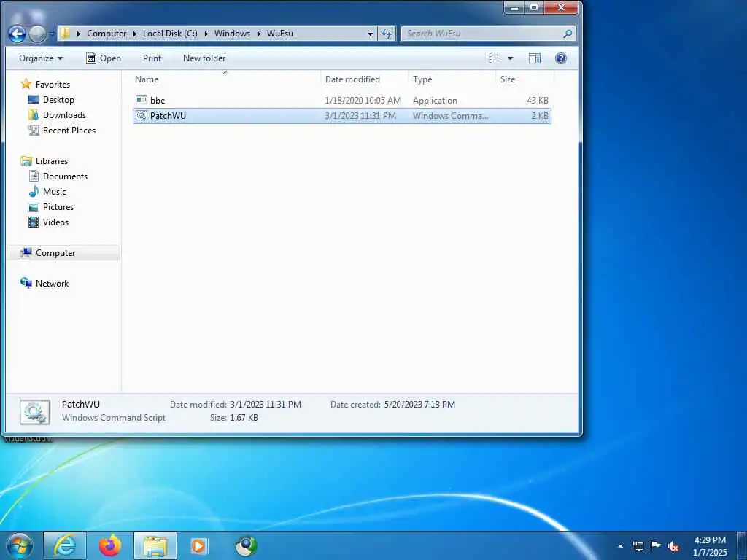Expand arrow between Computer and Local Disk
Viewport: 747px width, 560px height.
point(135,34)
